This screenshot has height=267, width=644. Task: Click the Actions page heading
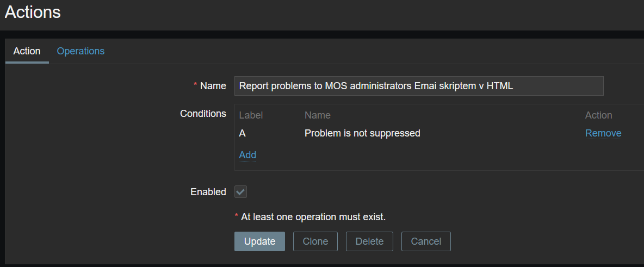(x=33, y=13)
